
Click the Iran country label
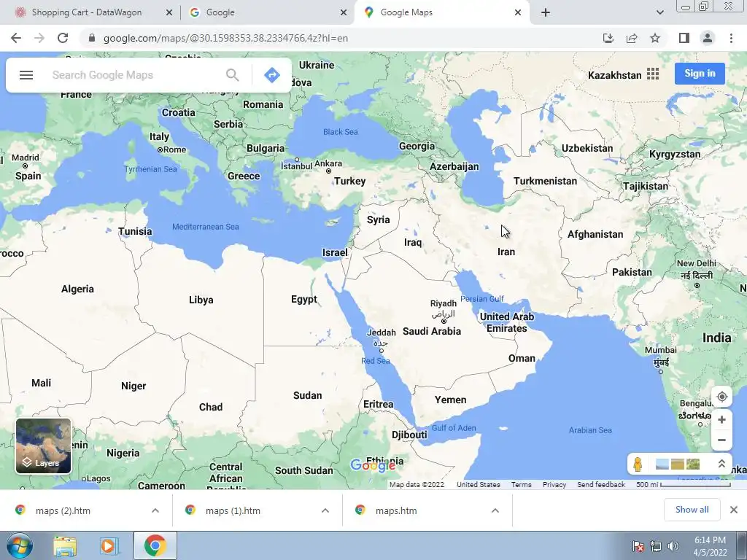tap(506, 252)
